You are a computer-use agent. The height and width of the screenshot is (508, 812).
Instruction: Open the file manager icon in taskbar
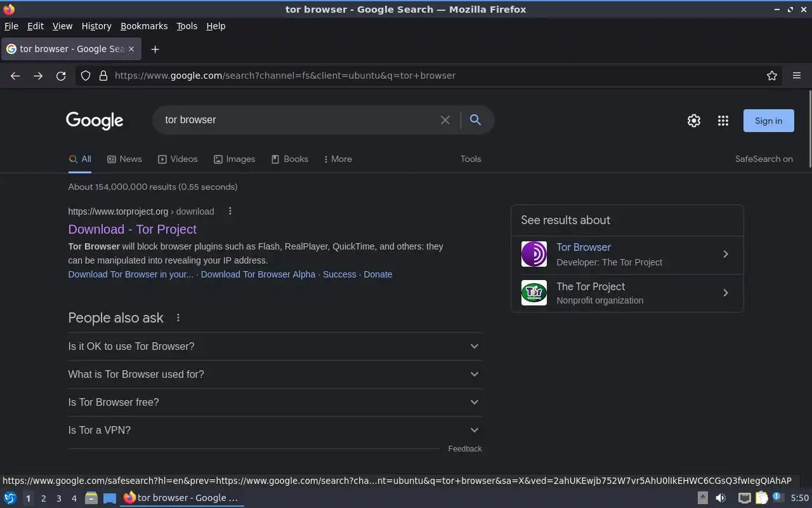(x=91, y=498)
